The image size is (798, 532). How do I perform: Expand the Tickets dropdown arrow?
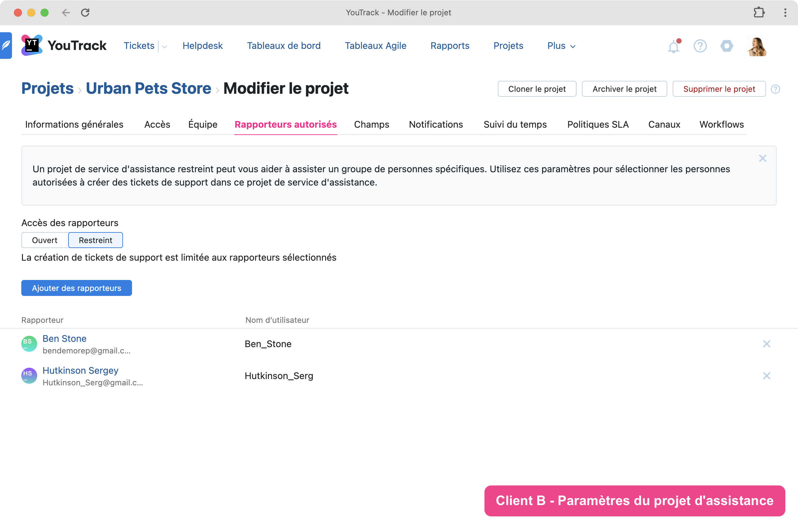[x=165, y=47]
